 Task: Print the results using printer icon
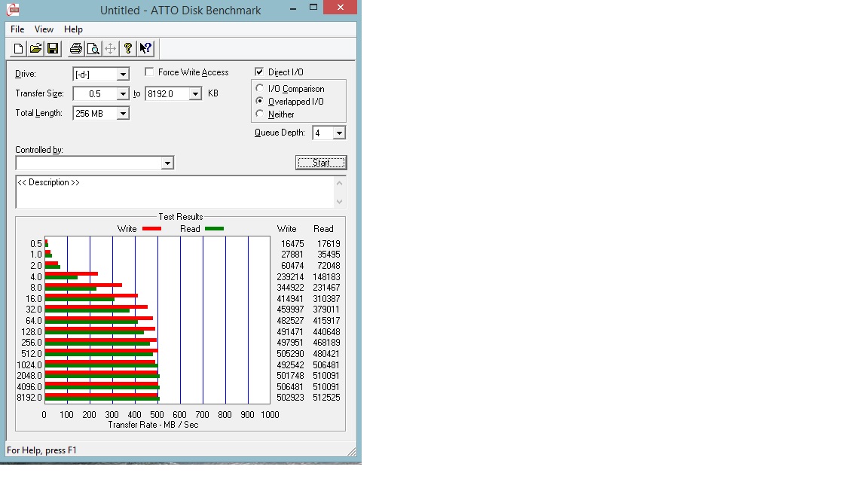[76, 49]
